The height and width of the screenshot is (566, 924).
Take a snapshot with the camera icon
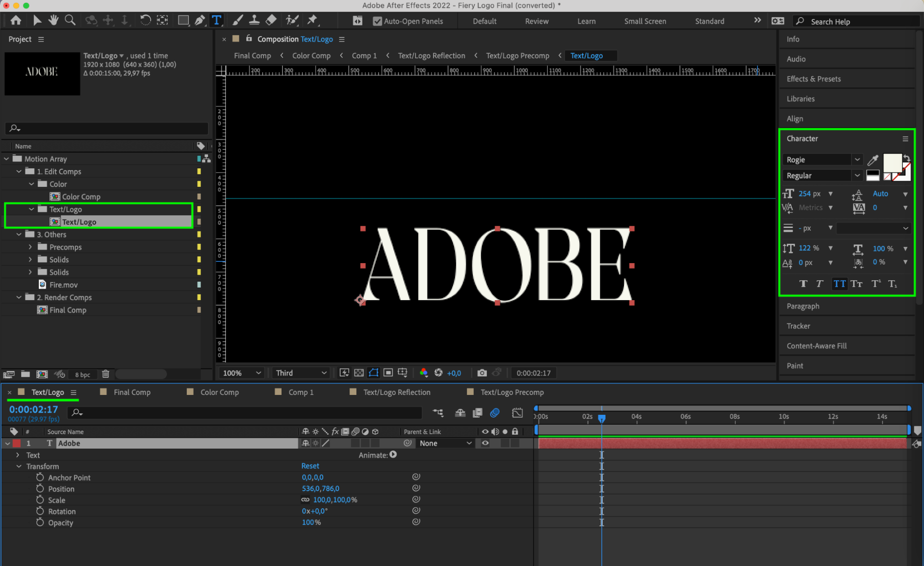click(482, 373)
